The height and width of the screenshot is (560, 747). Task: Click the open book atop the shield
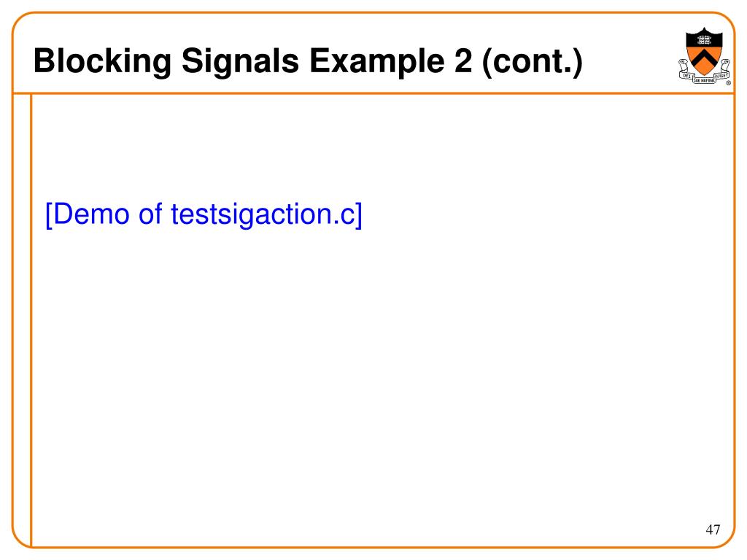(704, 40)
